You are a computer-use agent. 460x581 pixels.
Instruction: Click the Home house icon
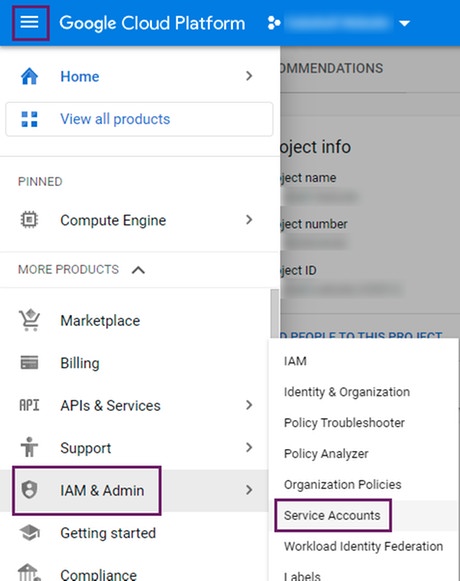[x=29, y=76]
